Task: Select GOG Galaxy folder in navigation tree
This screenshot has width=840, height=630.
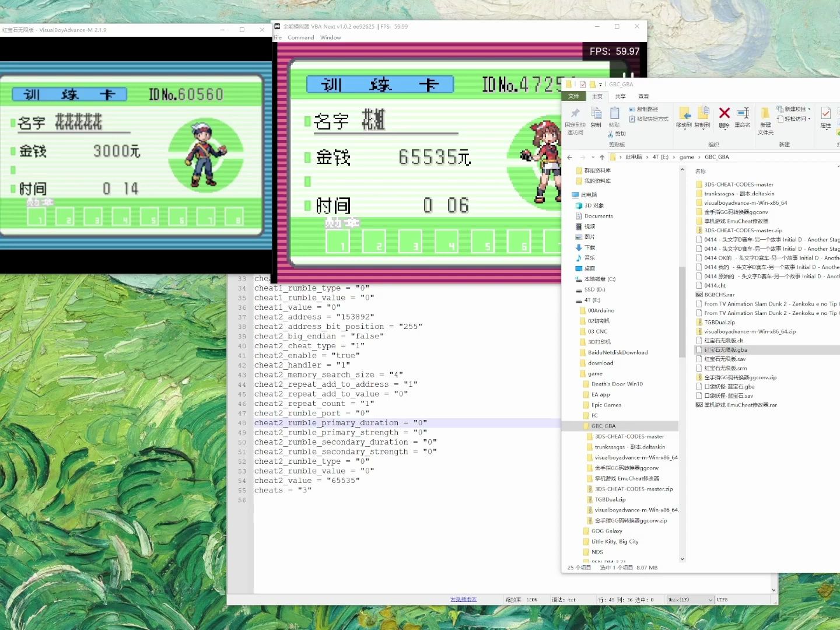Action: pyautogui.click(x=603, y=531)
